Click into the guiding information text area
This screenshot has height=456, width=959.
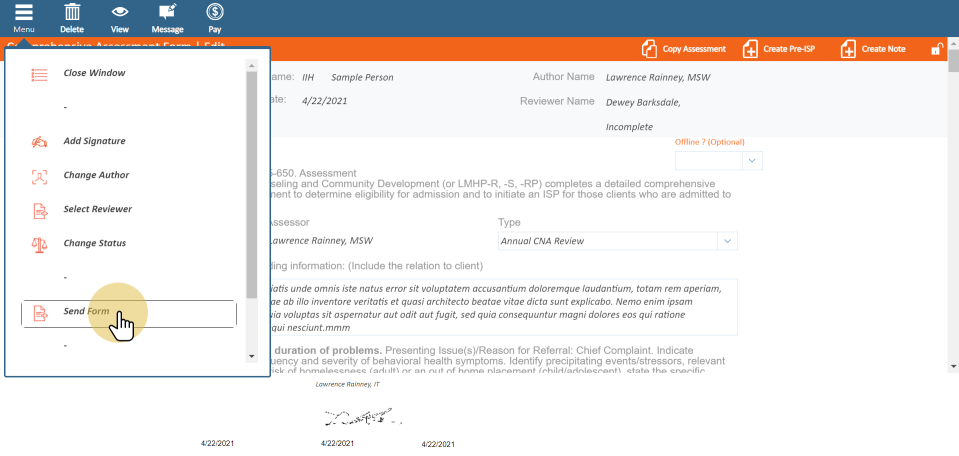(500, 307)
